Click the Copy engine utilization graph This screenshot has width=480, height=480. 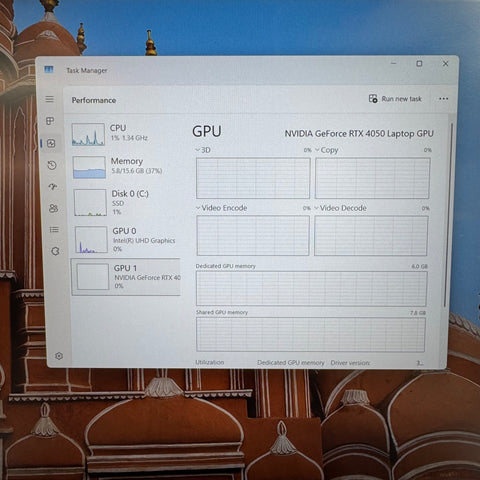[372, 178]
